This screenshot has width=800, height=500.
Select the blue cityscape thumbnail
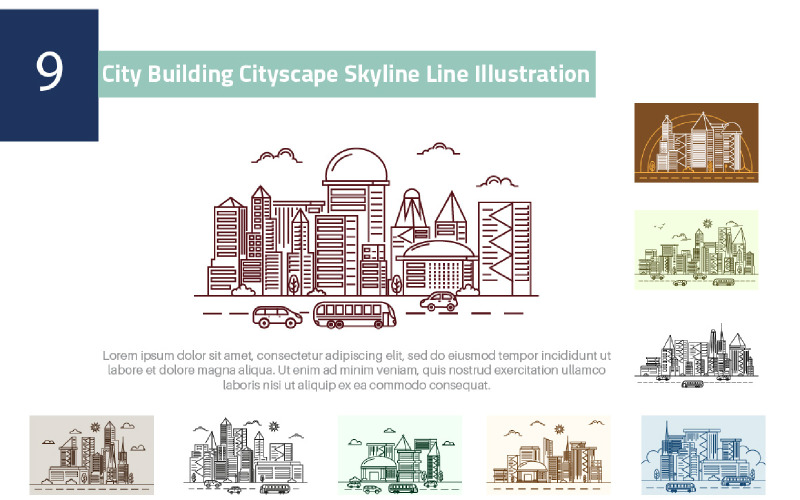[x=703, y=455]
